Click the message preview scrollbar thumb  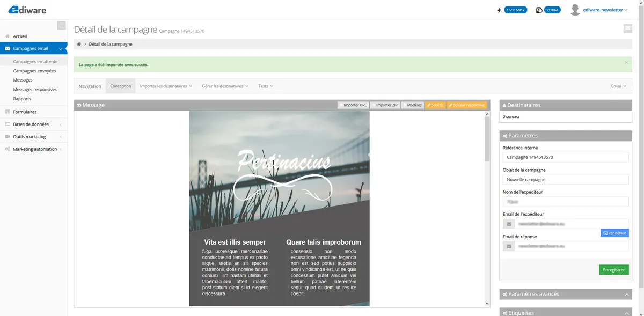point(487,139)
